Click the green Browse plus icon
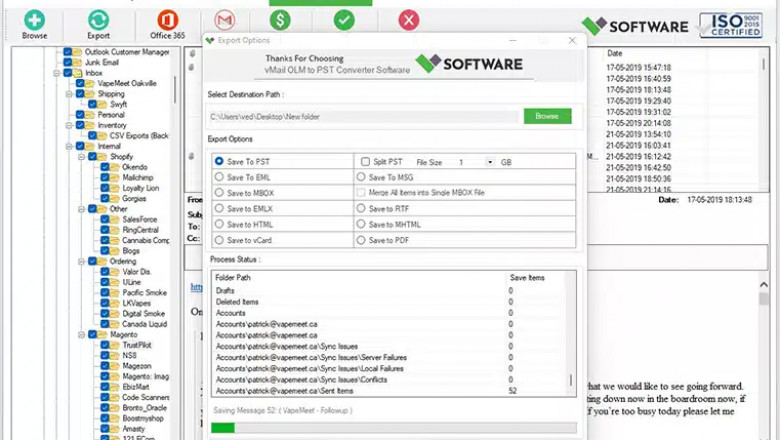This screenshot has height=440, width=780. (x=34, y=20)
